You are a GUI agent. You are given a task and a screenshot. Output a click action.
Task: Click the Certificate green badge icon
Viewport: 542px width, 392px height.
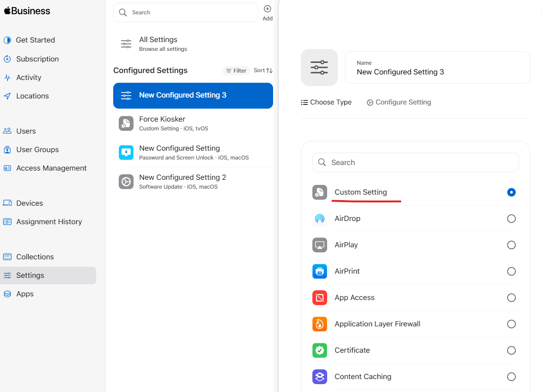[320, 350]
